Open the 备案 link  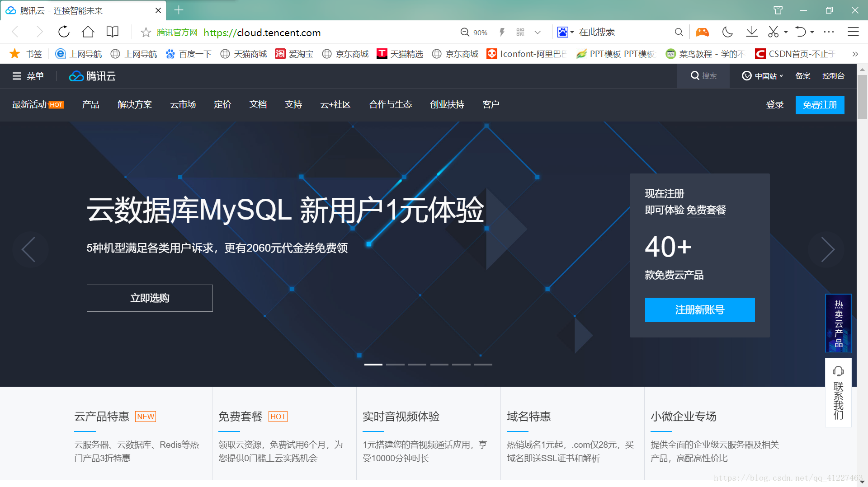(x=803, y=76)
